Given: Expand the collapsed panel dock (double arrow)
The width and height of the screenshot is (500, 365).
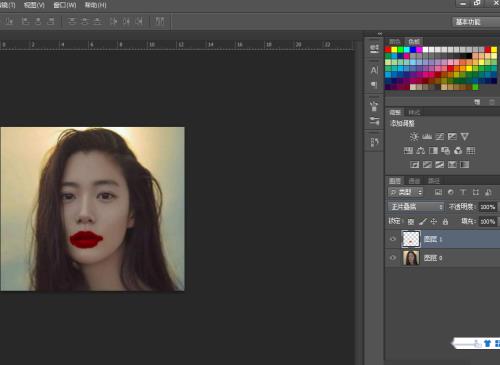Looking at the screenshot, I should point(380,34).
